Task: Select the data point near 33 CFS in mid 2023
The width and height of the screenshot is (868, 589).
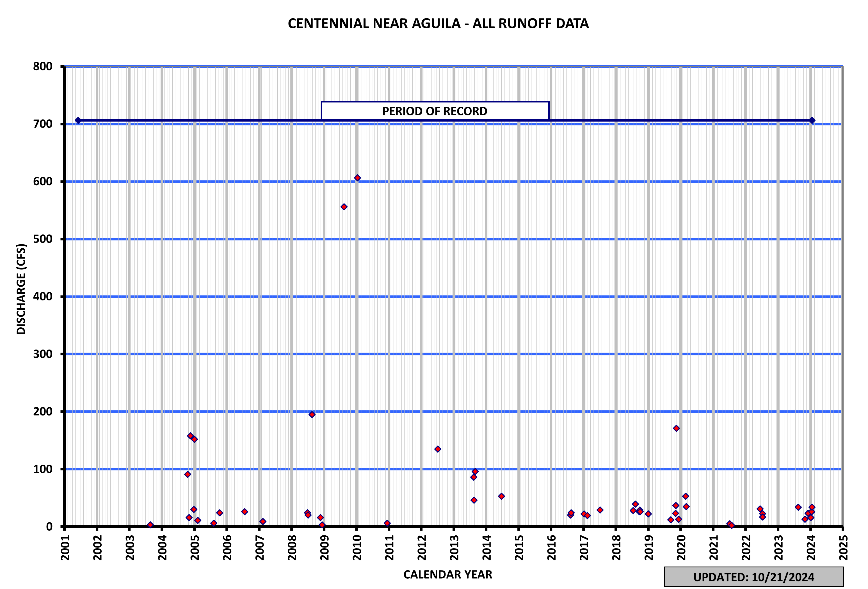Action: click(798, 507)
